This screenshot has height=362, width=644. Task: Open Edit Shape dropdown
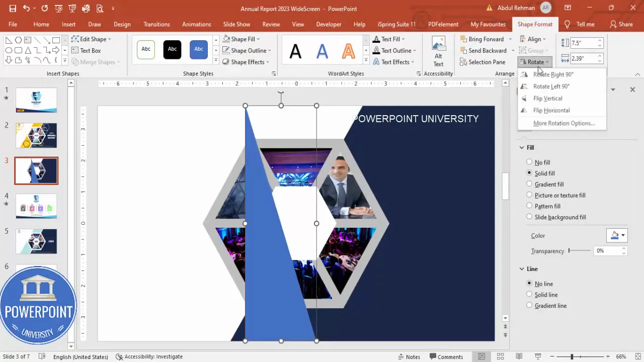point(91,39)
